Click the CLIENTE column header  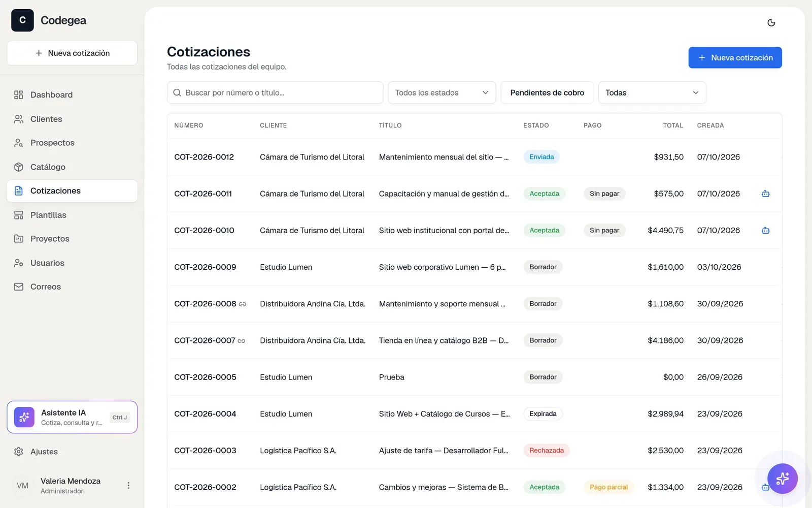point(274,125)
